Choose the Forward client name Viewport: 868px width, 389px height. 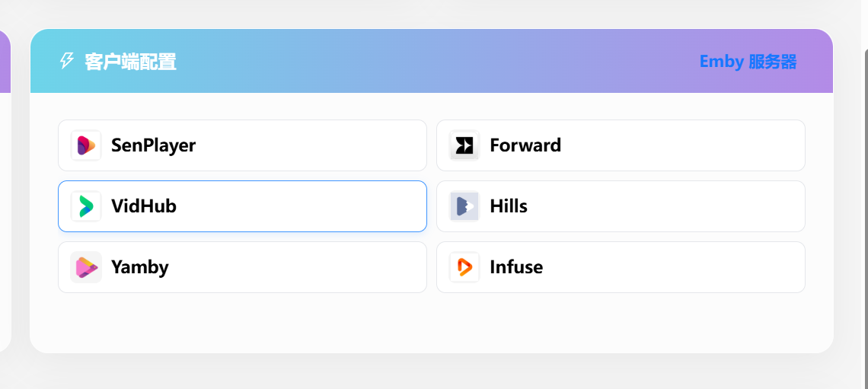pos(525,145)
